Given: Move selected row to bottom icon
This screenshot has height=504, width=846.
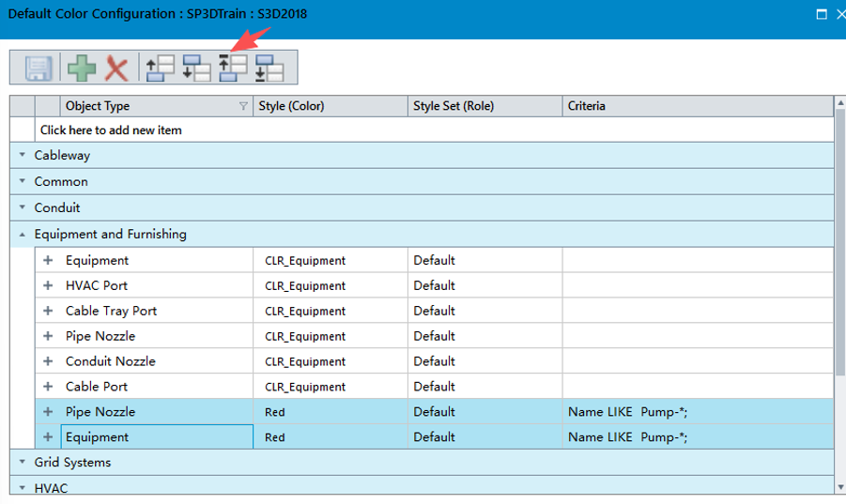Looking at the screenshot, I should tap(269, 69).
